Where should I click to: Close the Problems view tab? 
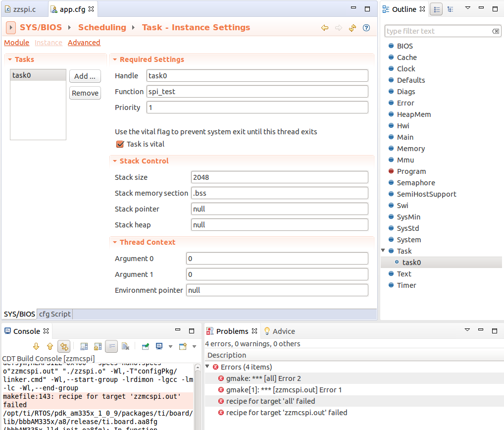click(254, 331)
